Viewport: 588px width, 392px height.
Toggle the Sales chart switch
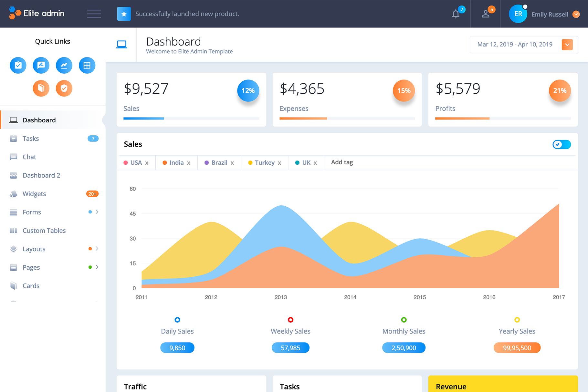(x=562, y=144)
